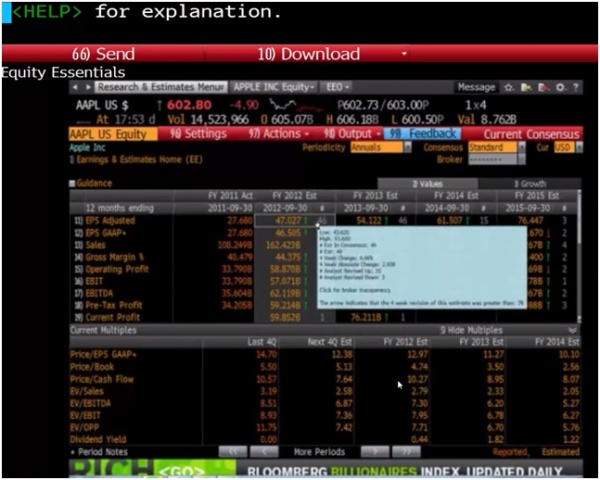Screen dimensions: 600x480
Task: Click the first note icon right of star
Action: pos(527,88)
